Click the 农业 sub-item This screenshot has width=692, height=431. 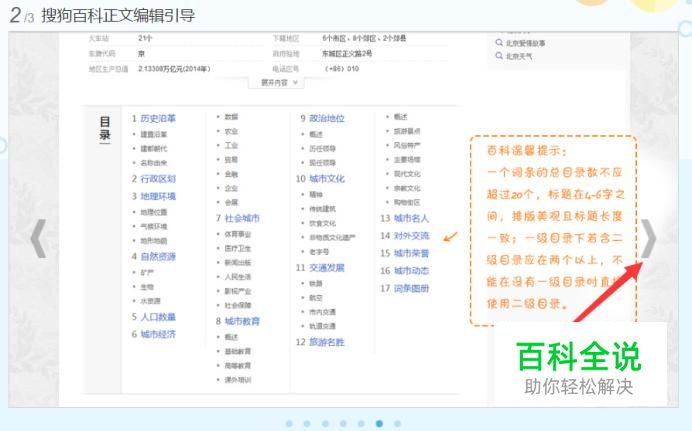click(x=231, y=131)
